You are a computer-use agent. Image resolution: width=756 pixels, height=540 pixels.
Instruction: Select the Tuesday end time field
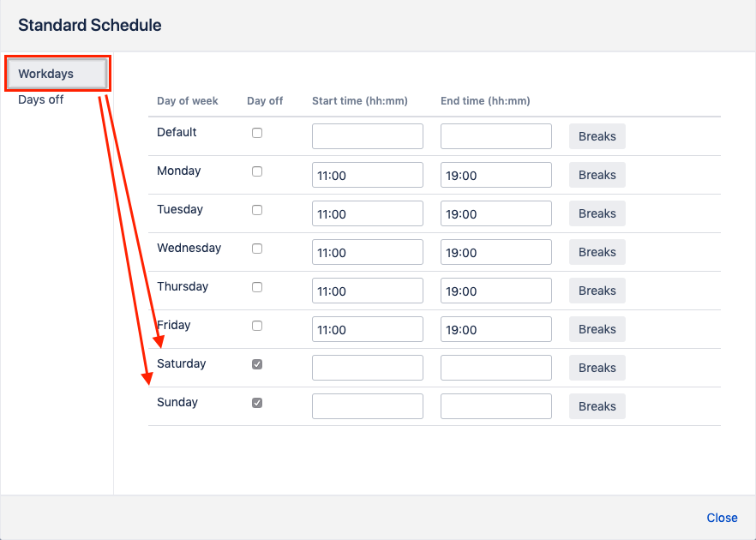[495, 213]
